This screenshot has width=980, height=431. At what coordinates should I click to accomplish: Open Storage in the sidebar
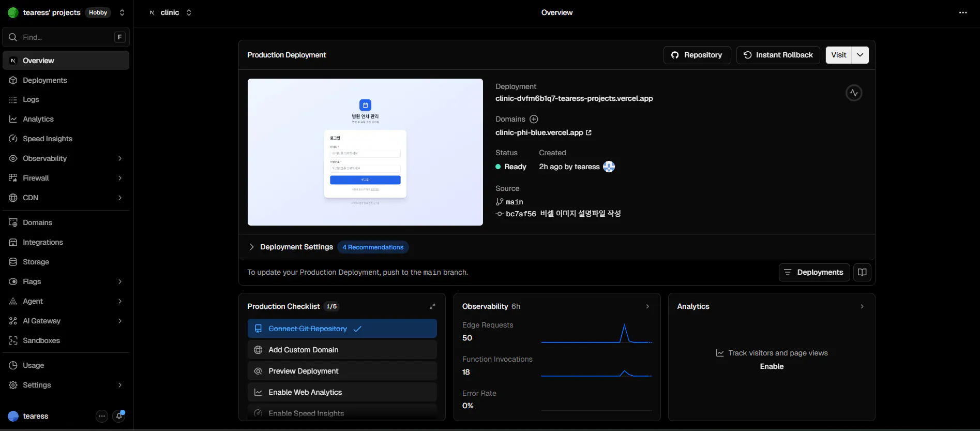(x=66, y=262)
